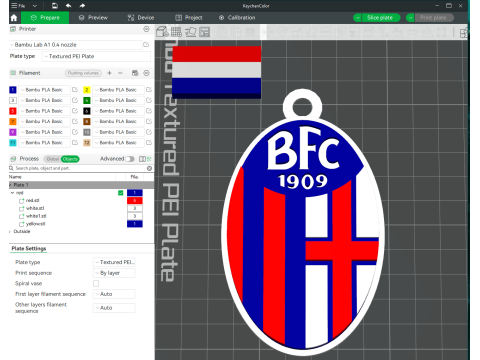This screenshot has height=360, width=480.
Task: Open the filament 1 Bambu PLA Basic dropdown
Action: pyautogui.click(x=45, y=90)
